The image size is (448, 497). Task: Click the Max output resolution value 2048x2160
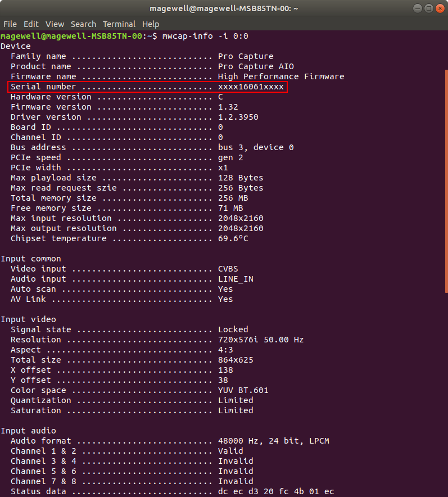click(x=241, y=229)
